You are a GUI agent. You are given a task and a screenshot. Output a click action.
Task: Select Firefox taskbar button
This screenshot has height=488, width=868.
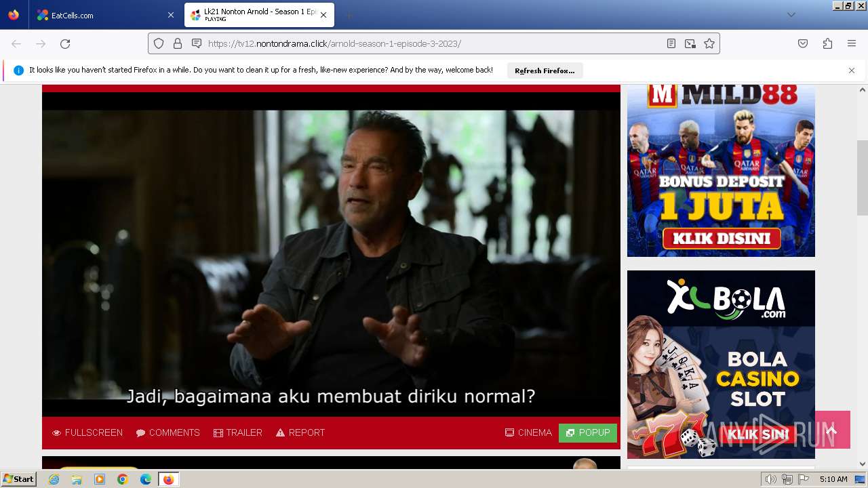[x=169, y=479]
